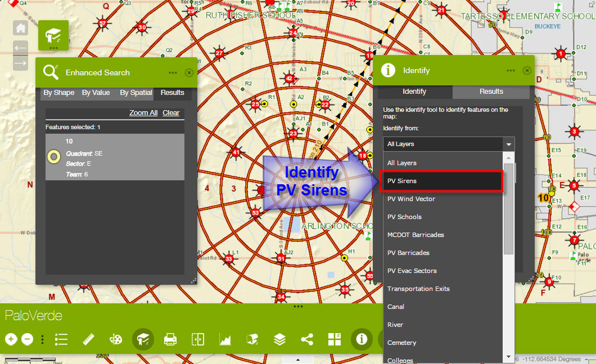Image resolution: width=596 pixels, height=364 pixels.
Task: Click the Home map extent button
Action: pos(21,28)
